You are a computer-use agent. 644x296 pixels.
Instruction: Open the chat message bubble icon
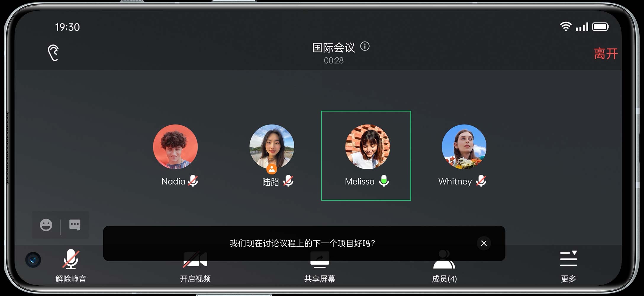coord(75,225)
